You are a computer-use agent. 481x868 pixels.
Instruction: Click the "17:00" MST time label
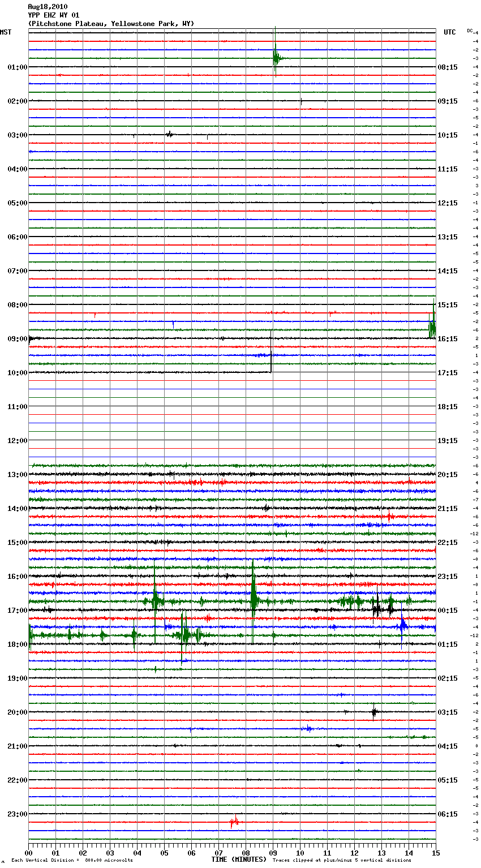point(18,611)
